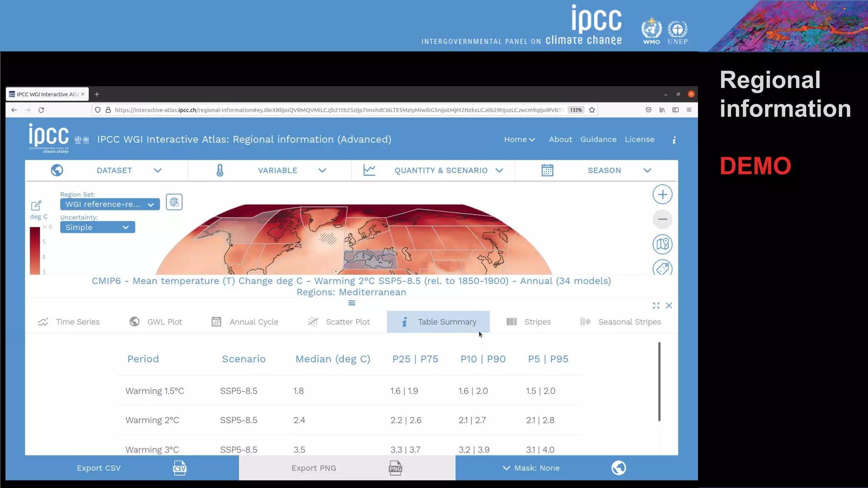Screen dimensions: 868x488
Task: Click the globe icon next to Mask
Action: pos(618,468)
